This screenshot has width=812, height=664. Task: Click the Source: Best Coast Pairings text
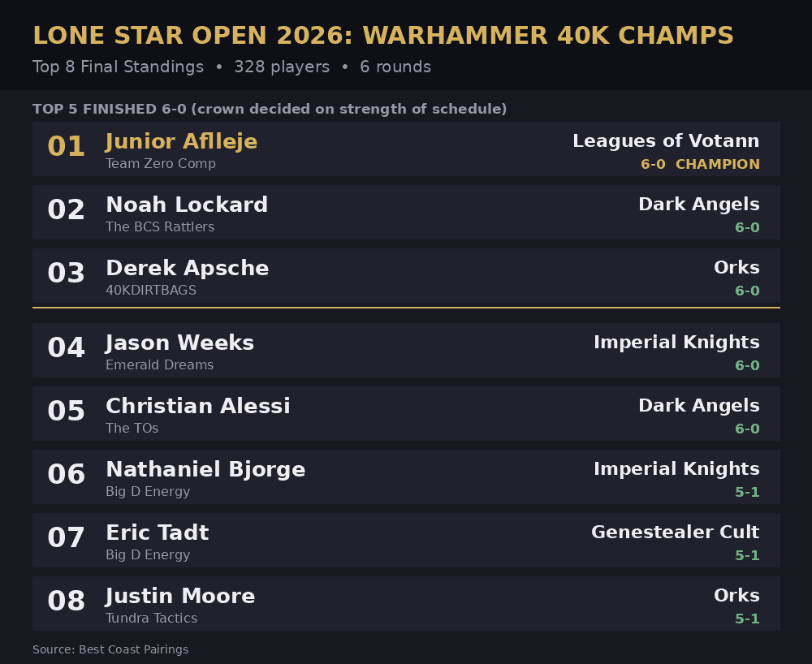click(110, 649)
